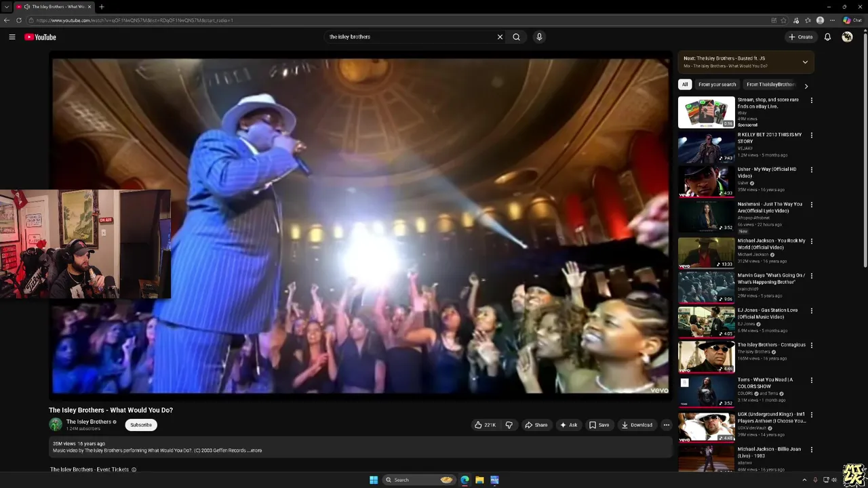Close The Isley Brothers browser tab
Viewport: 868px width, 488px height.
point(90,7)
